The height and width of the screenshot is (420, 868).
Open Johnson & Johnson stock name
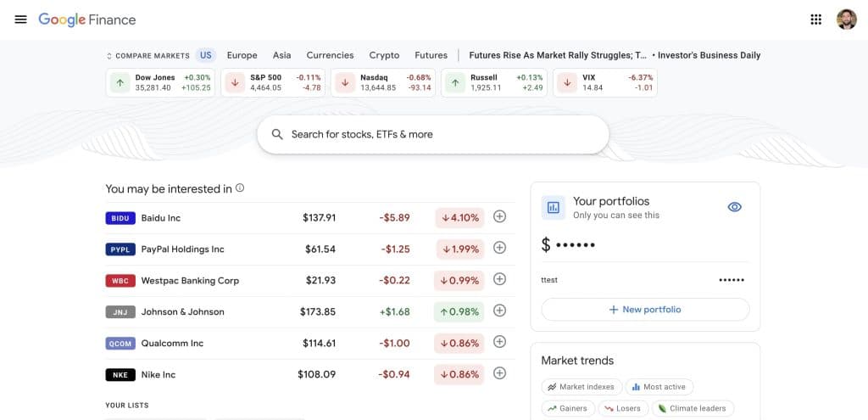click(x=183, y=312)
